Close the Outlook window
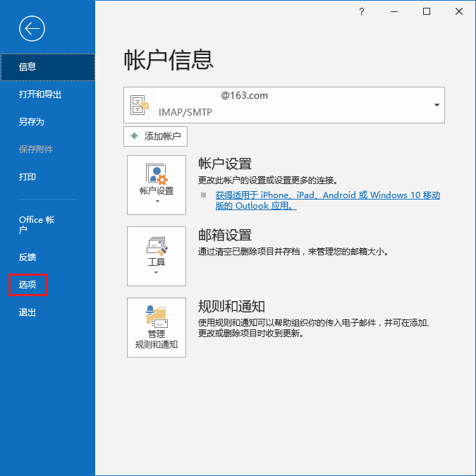This screenshot has width=476, height=476. click(459, 11)
